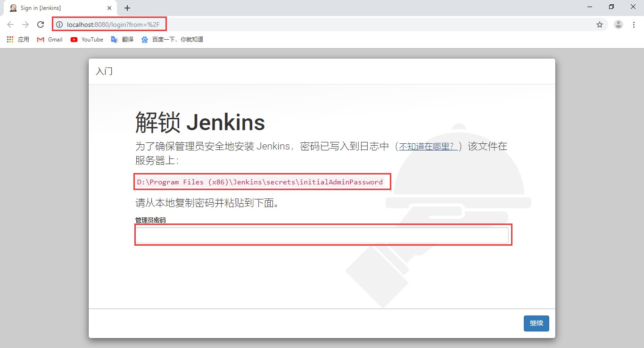View site information icon in address bar

click(59, 25)
